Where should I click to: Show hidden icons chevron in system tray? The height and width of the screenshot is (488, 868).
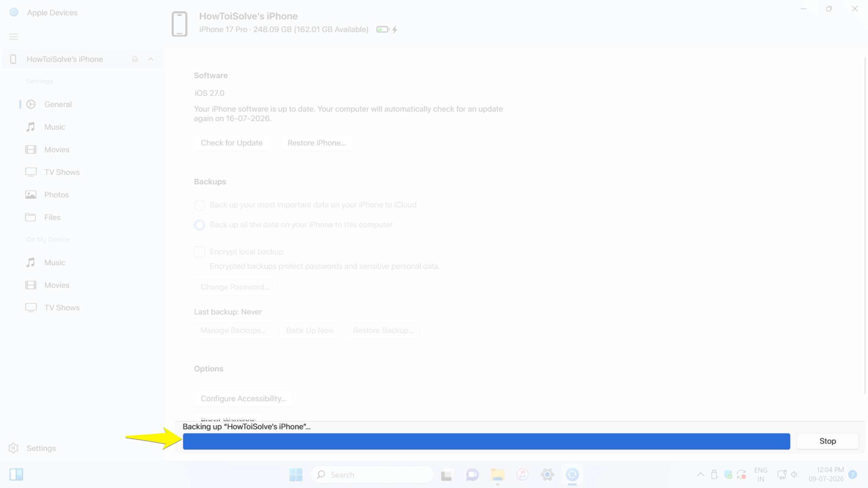[701, 474]
